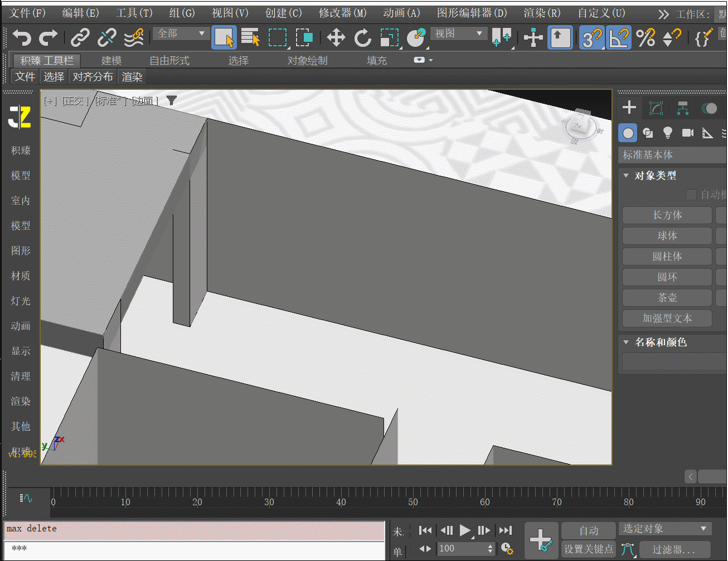The image size is (728, 561).
Task: Click the 茶壶 teapot button
Action: coord(667,298)
